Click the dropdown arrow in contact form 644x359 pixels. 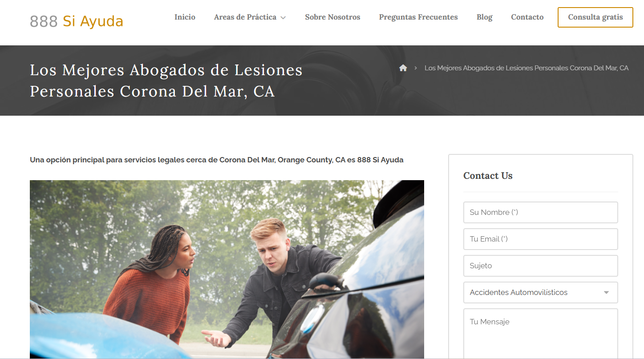606,293
